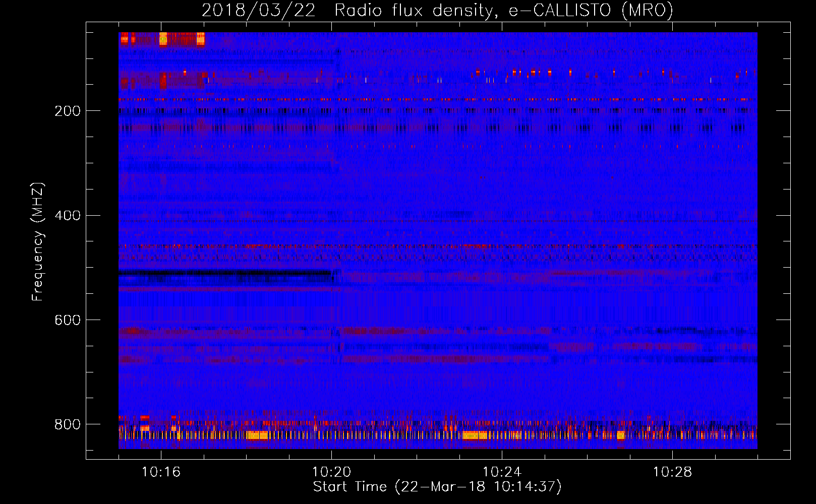Click the 600 frequency tick label
The image size is (816, 504).
tap(67, 321)
